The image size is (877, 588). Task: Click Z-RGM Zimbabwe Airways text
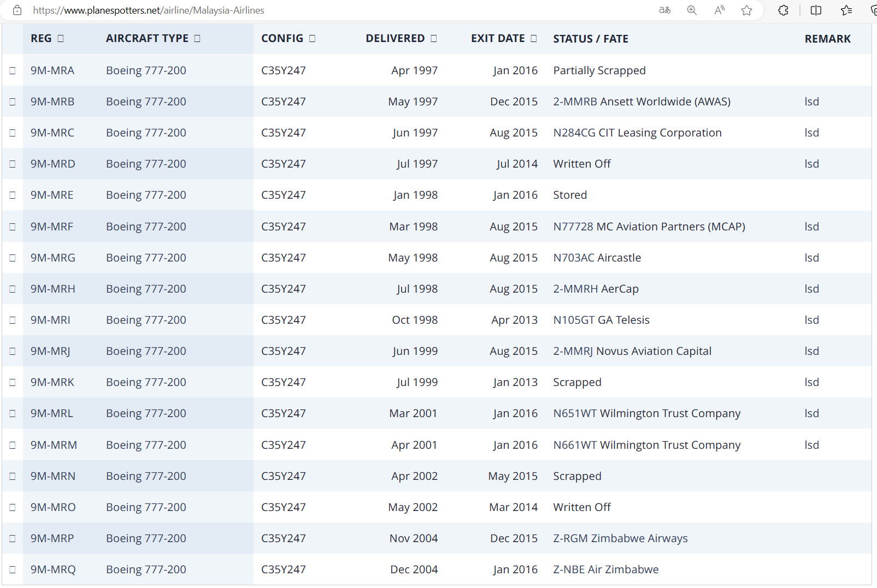coord(620,538)
